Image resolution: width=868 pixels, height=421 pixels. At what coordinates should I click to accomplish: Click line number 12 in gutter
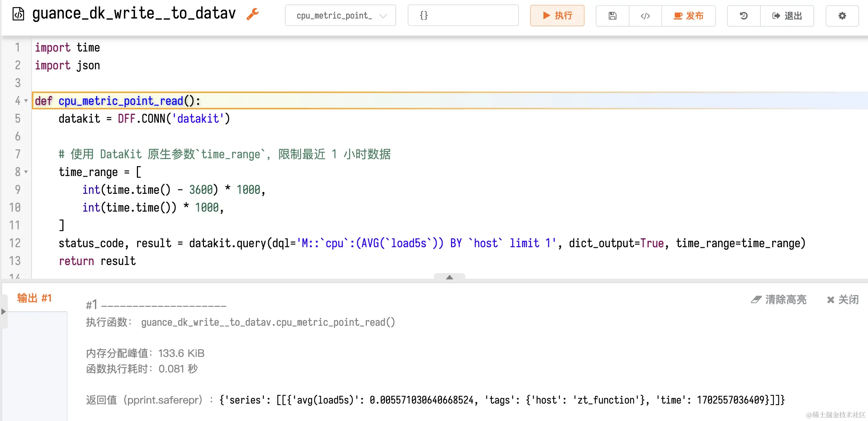[15, 243]
